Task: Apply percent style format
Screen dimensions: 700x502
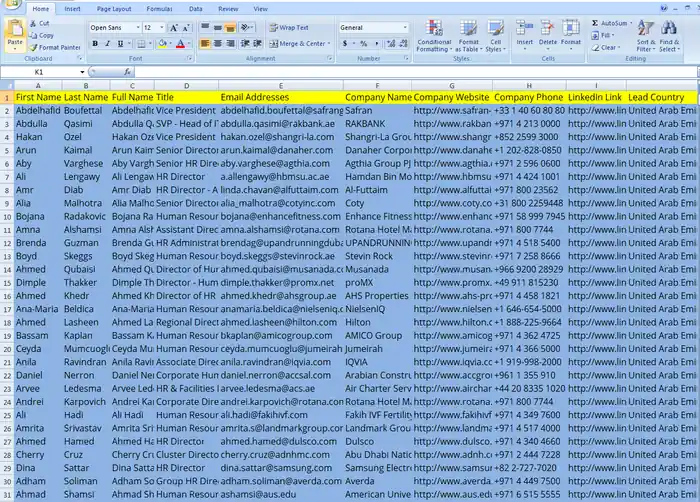Action: point(363,44)
